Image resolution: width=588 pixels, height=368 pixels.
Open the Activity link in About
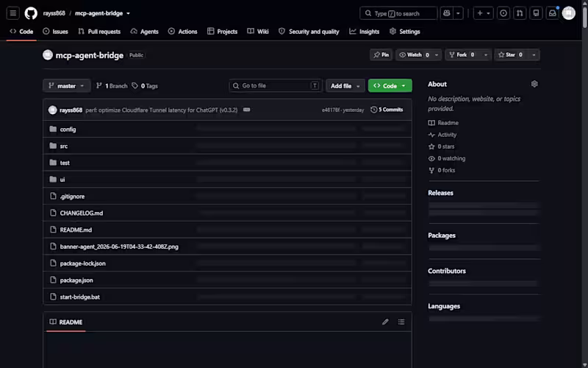[442, 135]
